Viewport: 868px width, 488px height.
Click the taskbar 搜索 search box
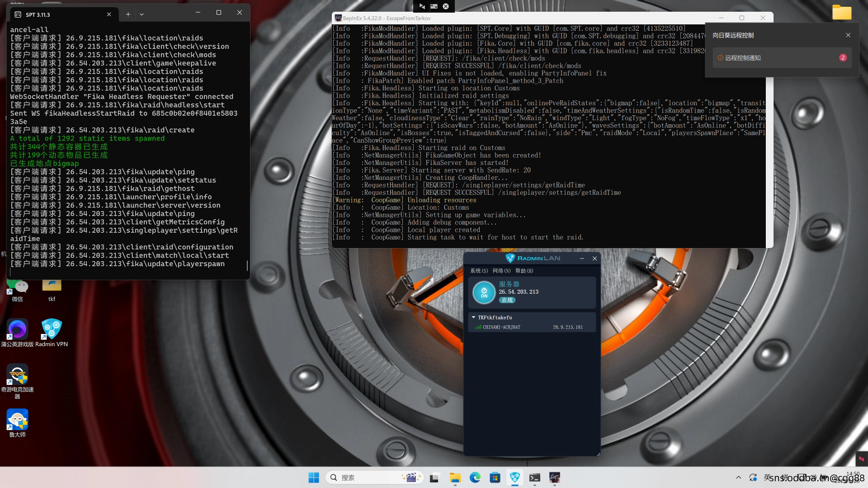(374, 478)
